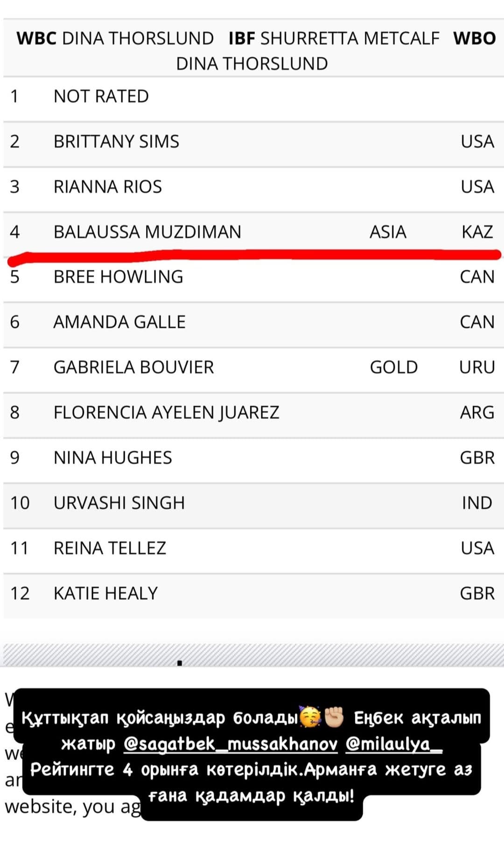Click the KAZ country code
This screenshot has height=859, width=504.
477,232
